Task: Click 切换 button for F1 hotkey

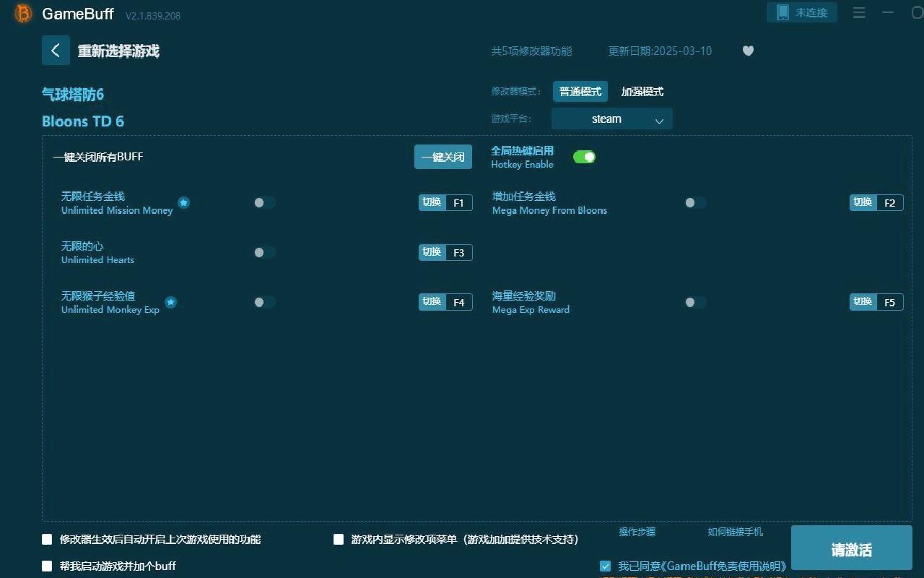Action: click(432, 202)
